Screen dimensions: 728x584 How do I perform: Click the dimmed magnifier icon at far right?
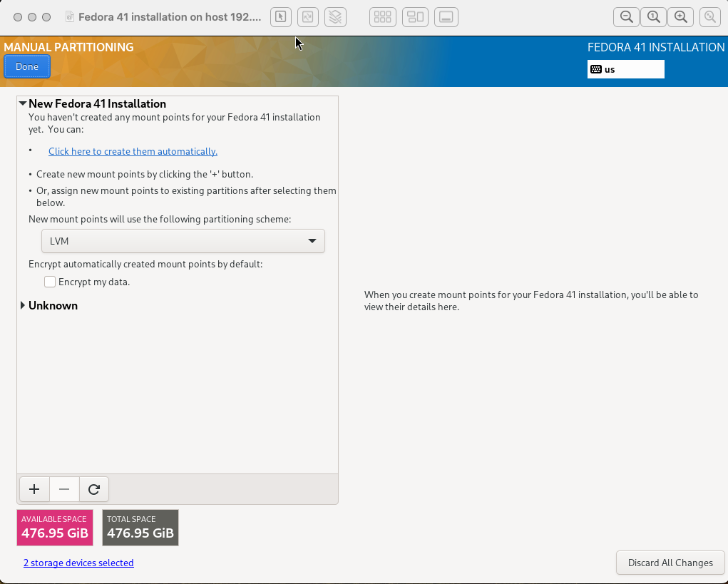[710, 17]
